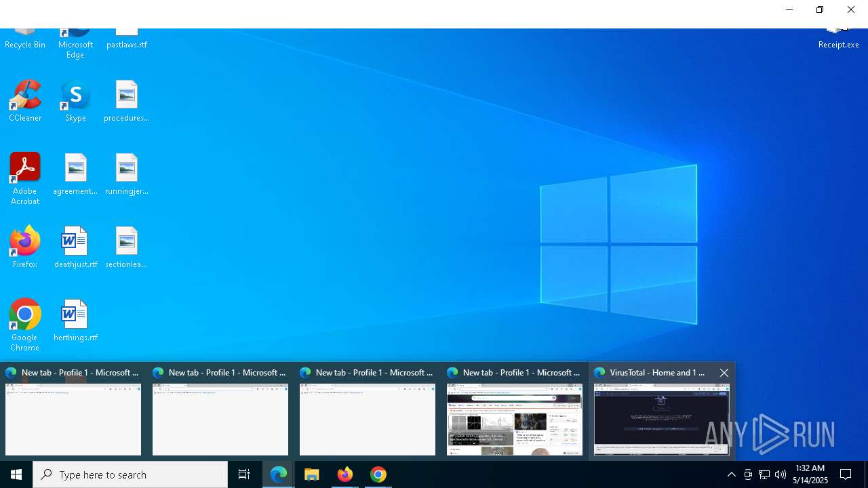Select deathjust.rtf document icon

(75, 247)
